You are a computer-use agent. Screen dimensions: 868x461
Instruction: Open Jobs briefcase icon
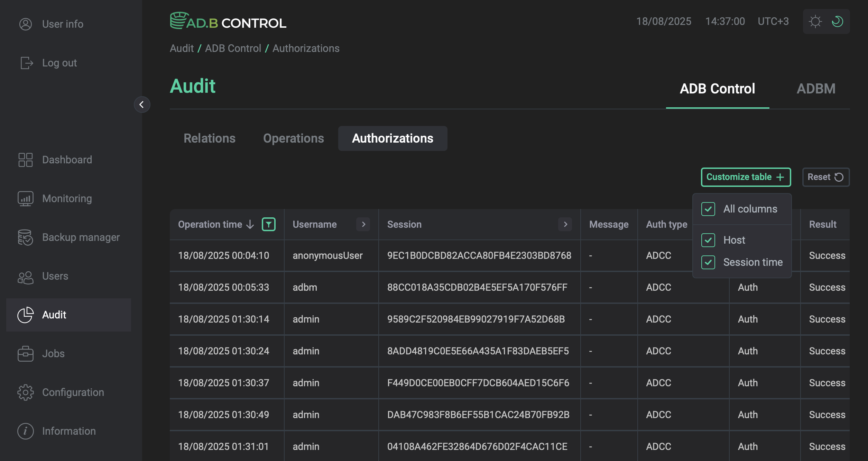click(25, 354)
